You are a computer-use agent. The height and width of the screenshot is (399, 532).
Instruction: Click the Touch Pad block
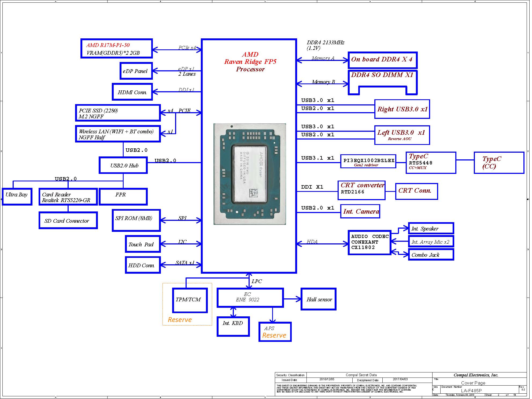pos(143,244)
